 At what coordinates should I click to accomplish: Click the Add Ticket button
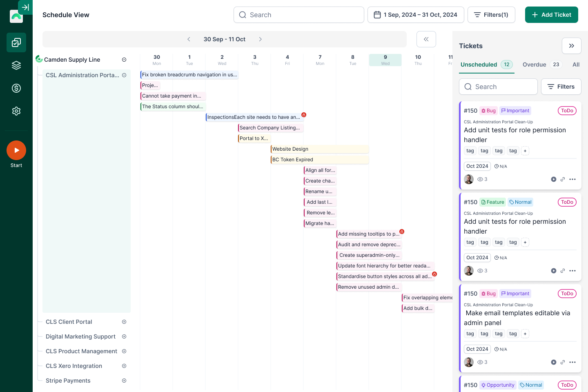point(552,15)
